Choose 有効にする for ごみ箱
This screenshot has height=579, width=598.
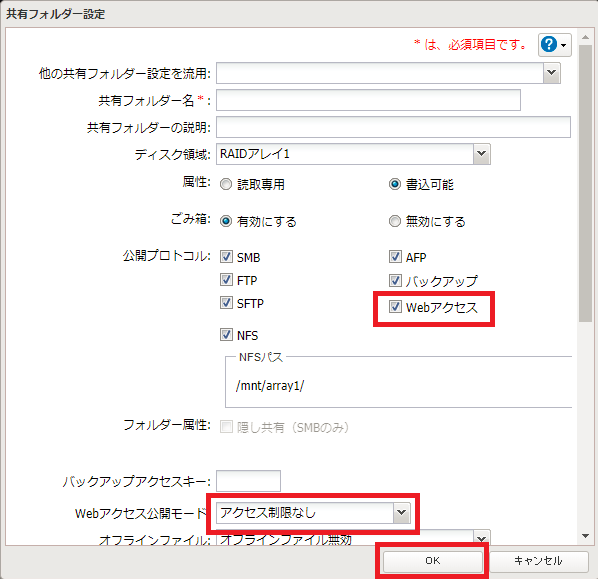pyautogui.click(x=226, y=221)
